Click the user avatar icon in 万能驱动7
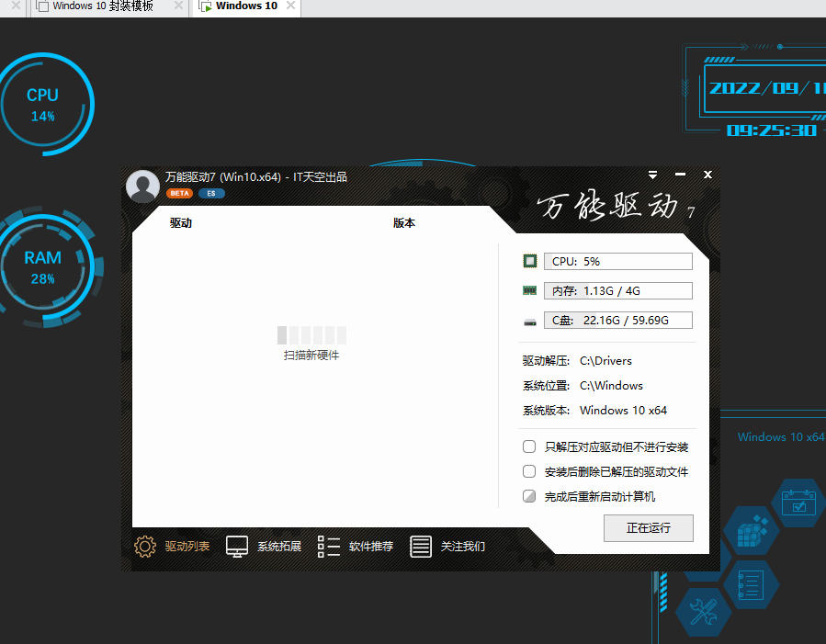826x644 pixels. (142, 186)
